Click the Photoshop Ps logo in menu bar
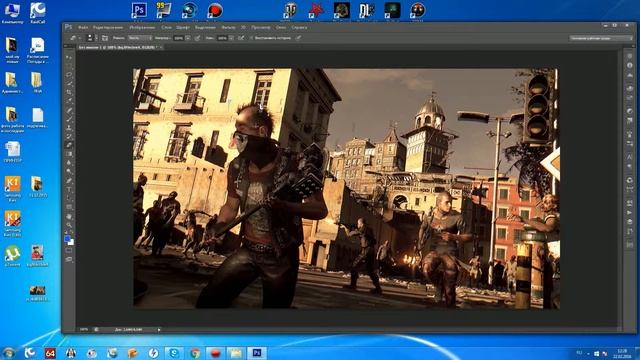The height and width of the screenshot is (360, 640). pos(69,27)
